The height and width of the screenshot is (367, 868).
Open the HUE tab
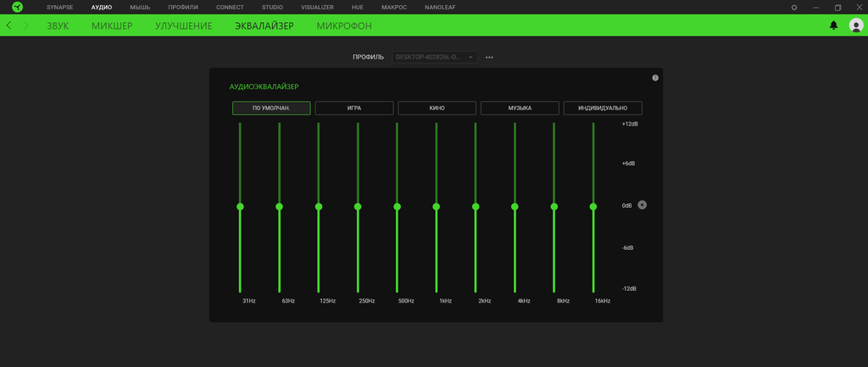[358, 7]
